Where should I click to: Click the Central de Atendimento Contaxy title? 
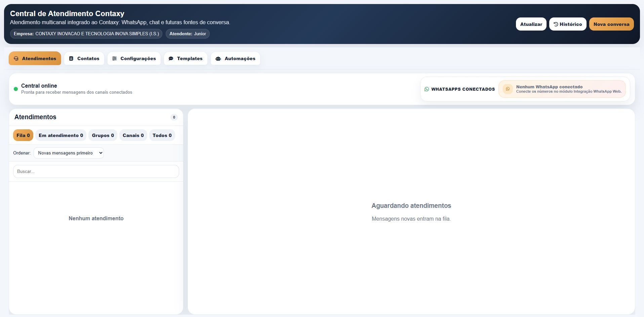[67, 13]
